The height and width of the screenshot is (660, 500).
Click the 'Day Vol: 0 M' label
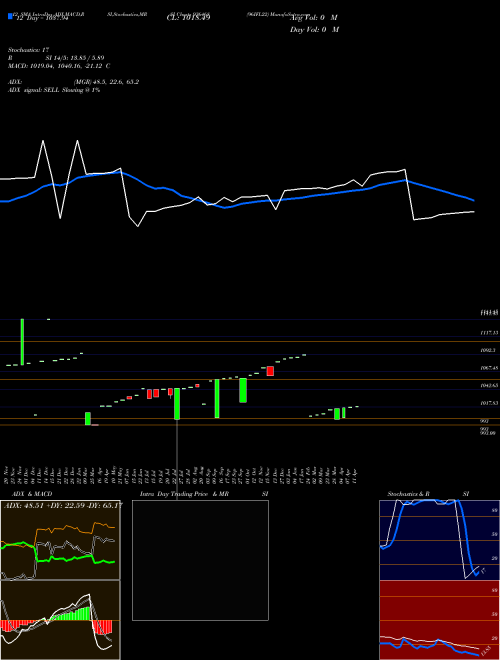pyautogui.click(x=314, y=30)
